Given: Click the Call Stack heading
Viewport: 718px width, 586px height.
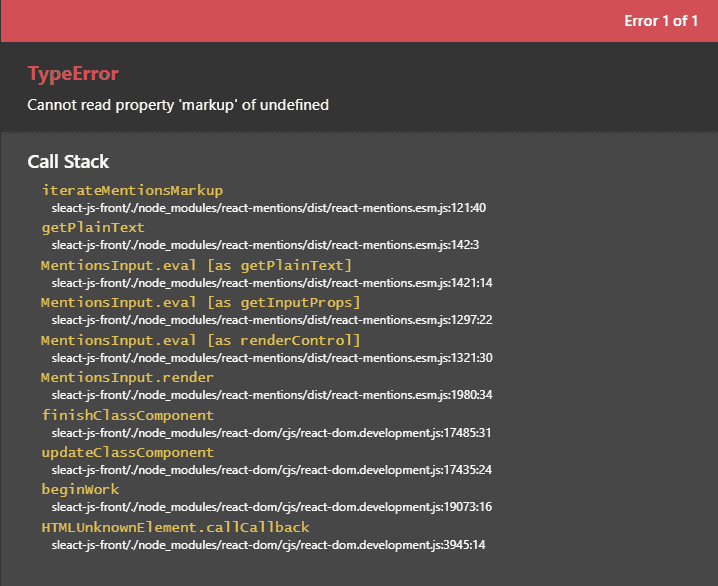Looking at the screenshot, I should pyautogui.click(x=68, y=161).
